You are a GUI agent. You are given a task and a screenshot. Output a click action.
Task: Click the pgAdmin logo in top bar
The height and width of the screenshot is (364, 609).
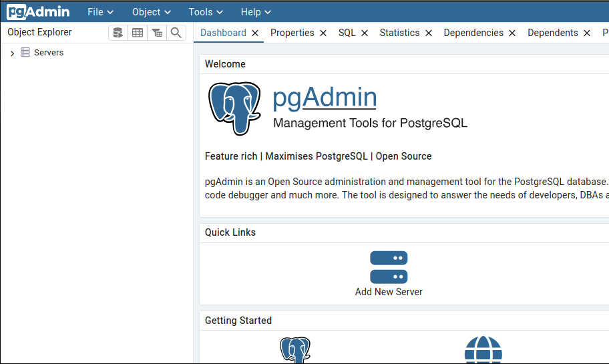pyautogui.click(x=38, y=12)
